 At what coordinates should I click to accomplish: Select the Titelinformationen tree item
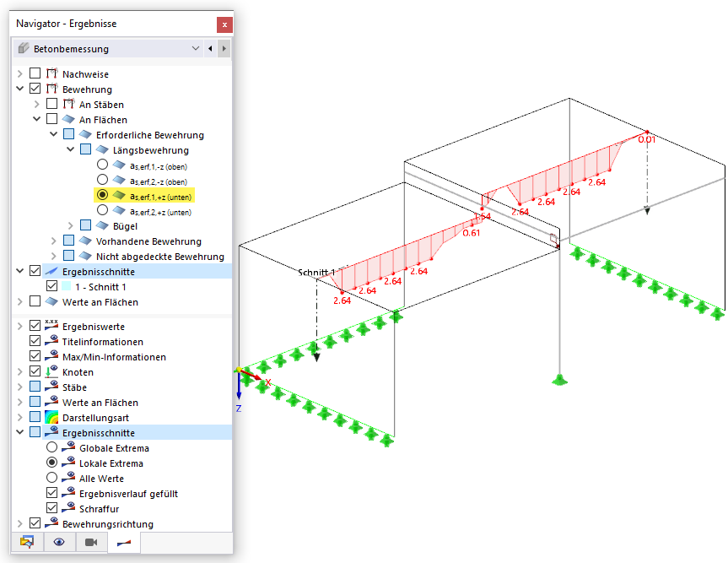[103, 342]
